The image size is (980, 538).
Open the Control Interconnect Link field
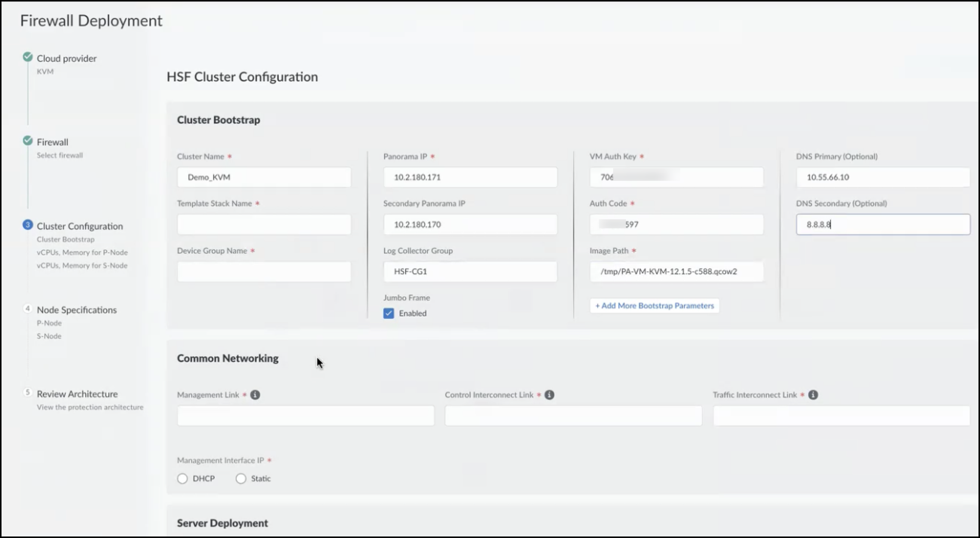click(573, 416)
